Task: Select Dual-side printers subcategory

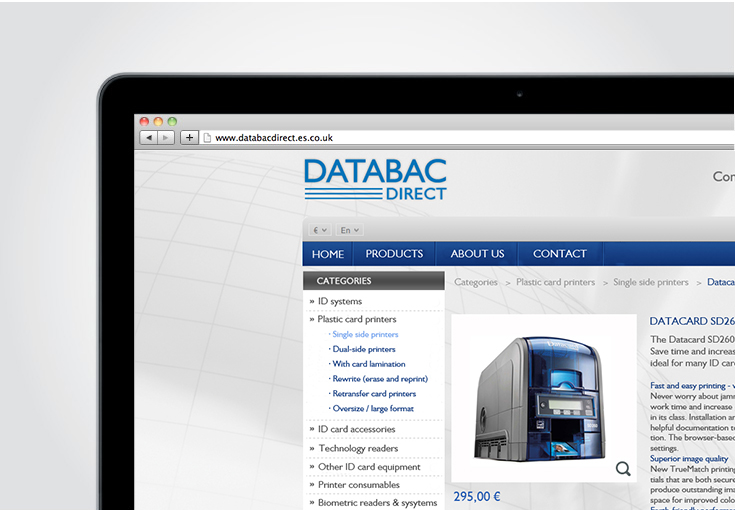Action: click(x=364, y=349)
